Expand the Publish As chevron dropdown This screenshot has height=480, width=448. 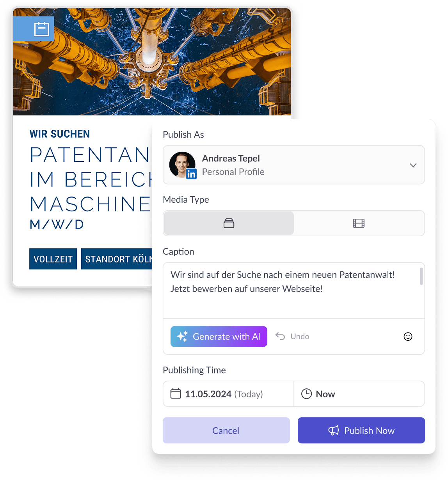[413, 165]
